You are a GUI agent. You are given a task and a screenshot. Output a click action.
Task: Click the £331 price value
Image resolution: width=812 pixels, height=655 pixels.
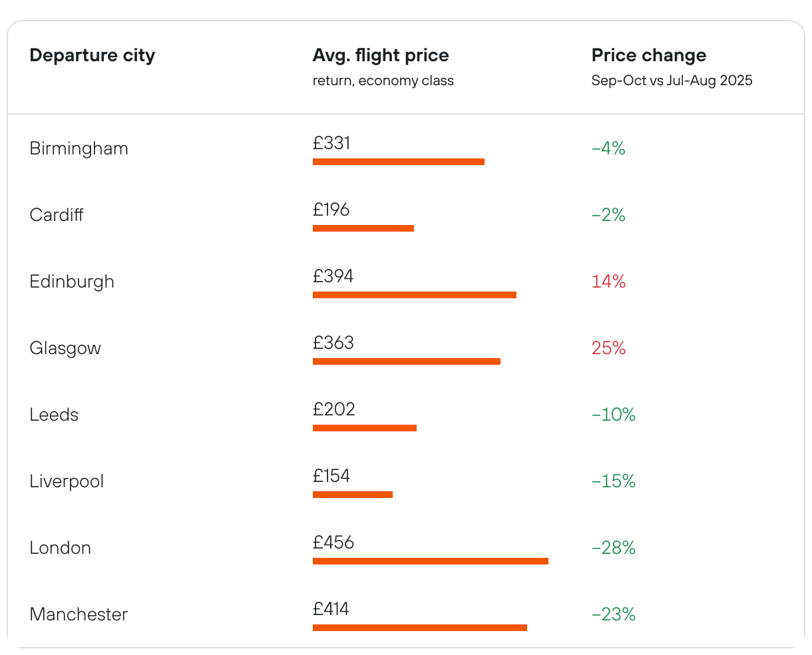(x=331, y=143)
